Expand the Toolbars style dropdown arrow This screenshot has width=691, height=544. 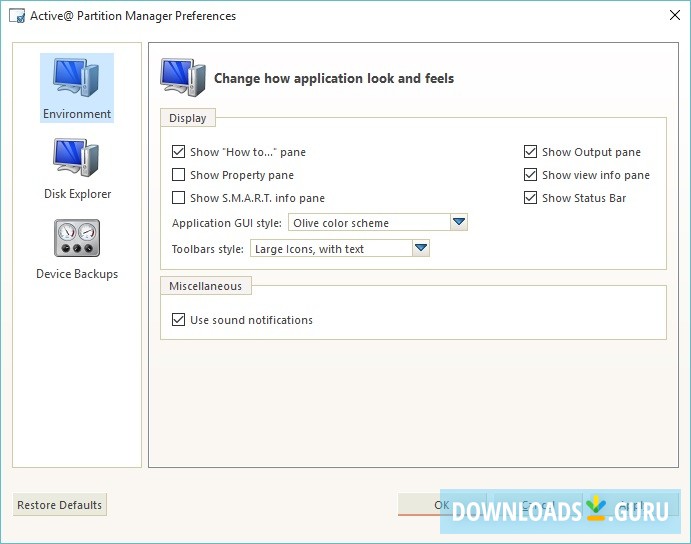(421, 248)
